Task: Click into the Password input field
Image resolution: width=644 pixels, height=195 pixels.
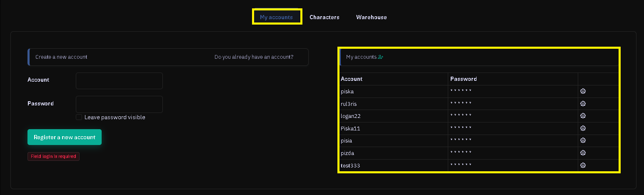Action: click(x=119, y=104)
